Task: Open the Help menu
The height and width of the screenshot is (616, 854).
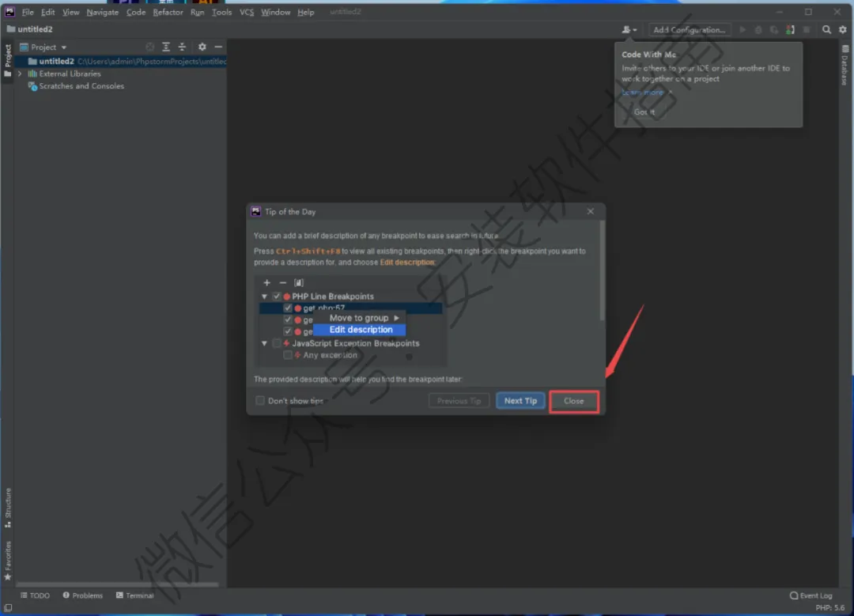Action: coord(306,12)
